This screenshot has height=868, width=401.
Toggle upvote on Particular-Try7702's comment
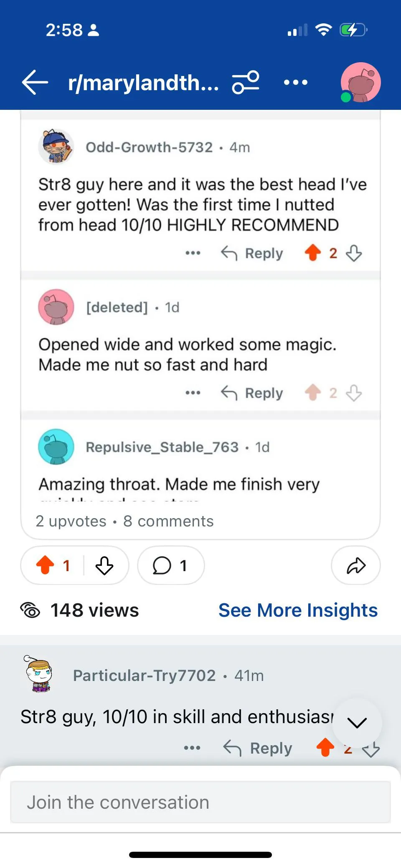(x=325, y=748)
